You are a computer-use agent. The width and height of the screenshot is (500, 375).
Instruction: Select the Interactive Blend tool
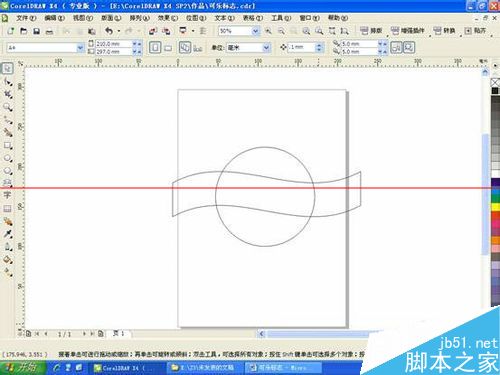coord(7,221)
